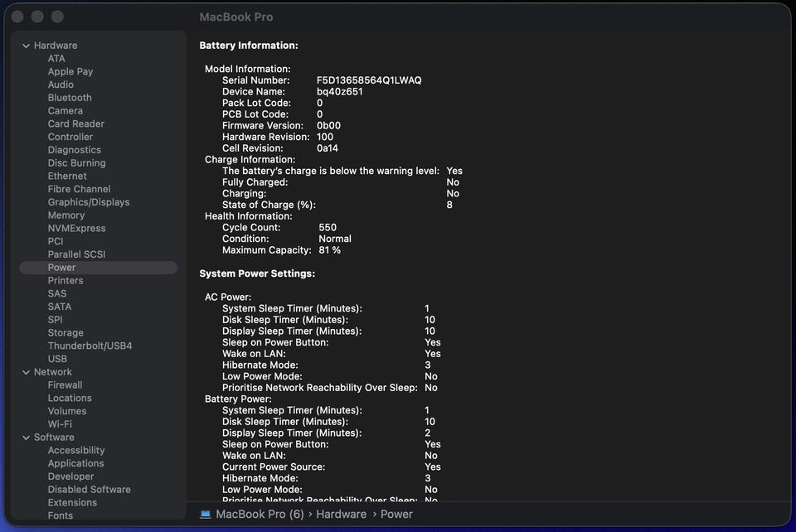Click Hardware category label in sidebar

56,46
